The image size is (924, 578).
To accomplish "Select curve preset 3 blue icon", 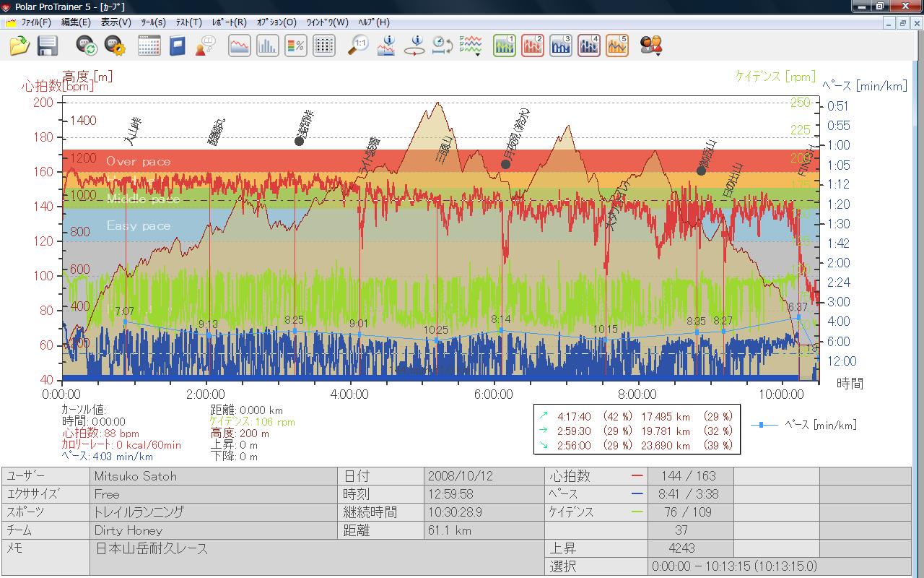I will 561,46.
